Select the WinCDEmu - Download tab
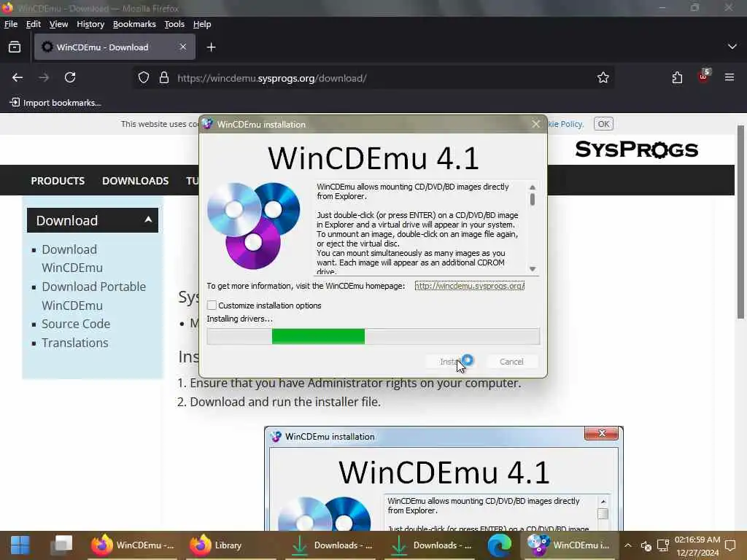The image size is (747, 560). (x=115, y=47)
